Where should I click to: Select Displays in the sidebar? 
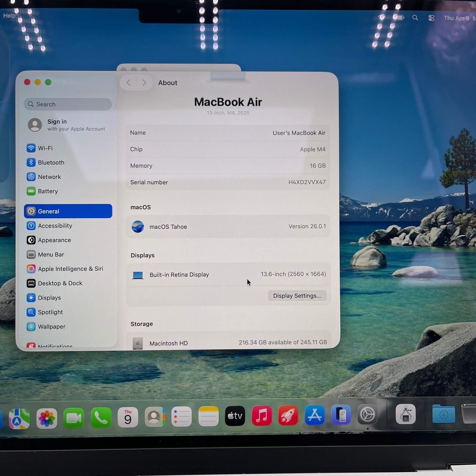[68, 297]
